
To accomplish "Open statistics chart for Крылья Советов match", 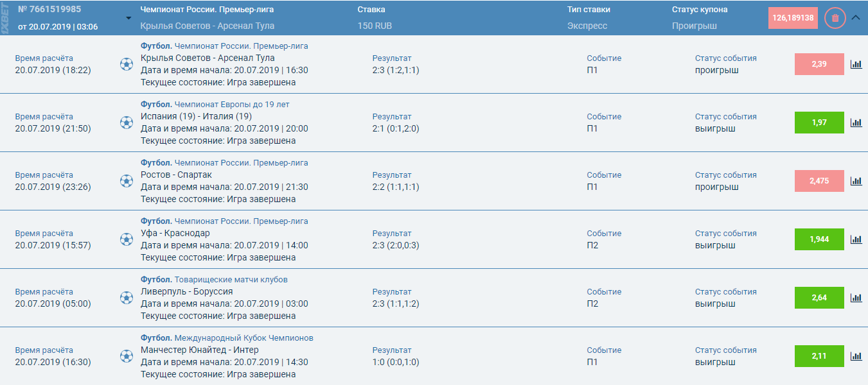I will [x=856, y=64].
